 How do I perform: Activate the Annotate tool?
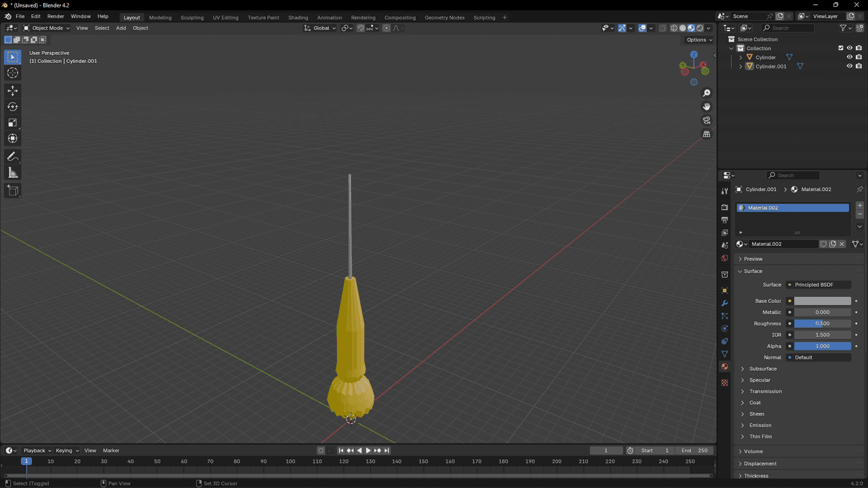12,157
